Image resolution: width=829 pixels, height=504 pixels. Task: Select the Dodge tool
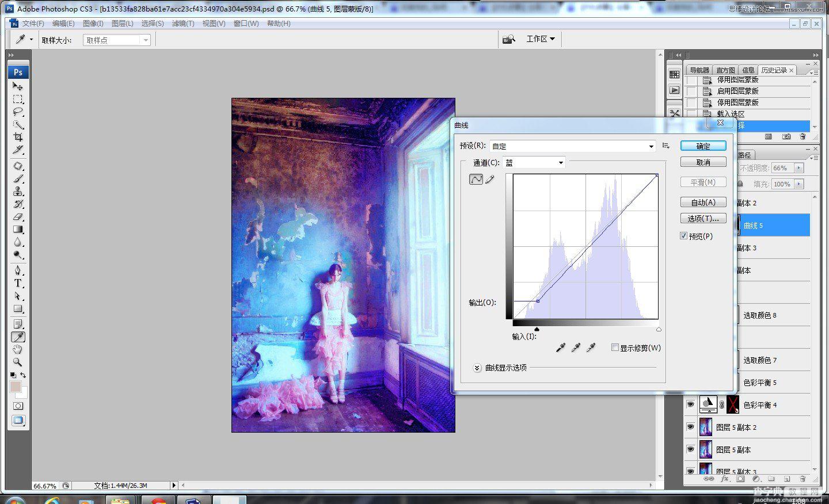tap(18, 255)
